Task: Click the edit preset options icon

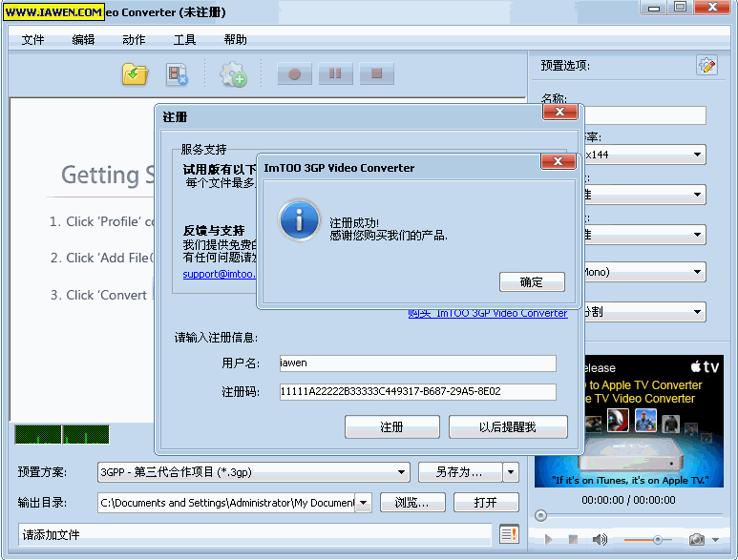Action: pyautogui.click(x=706, y=65)
